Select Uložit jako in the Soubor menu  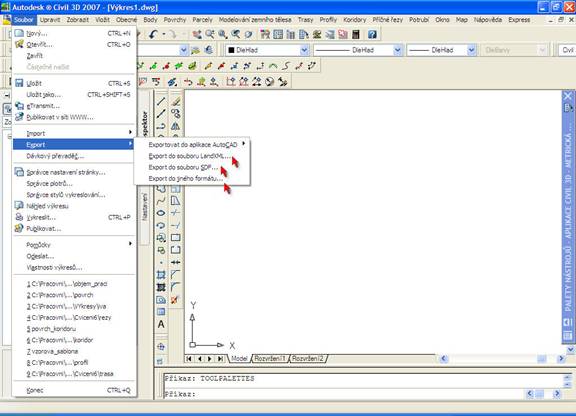pyautogui.click(x=74, y=94)
